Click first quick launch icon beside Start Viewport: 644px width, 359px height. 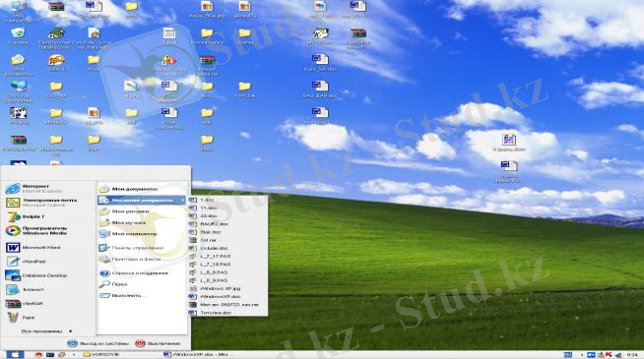[38, 354]
